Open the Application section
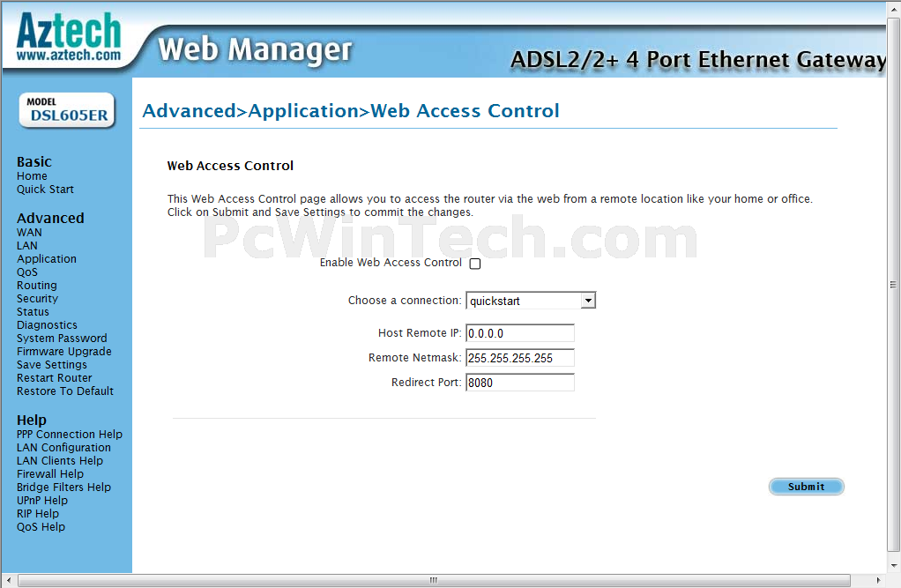Viewport: 901px width, 588px height. pyautogui.click(x=47, y=258)
